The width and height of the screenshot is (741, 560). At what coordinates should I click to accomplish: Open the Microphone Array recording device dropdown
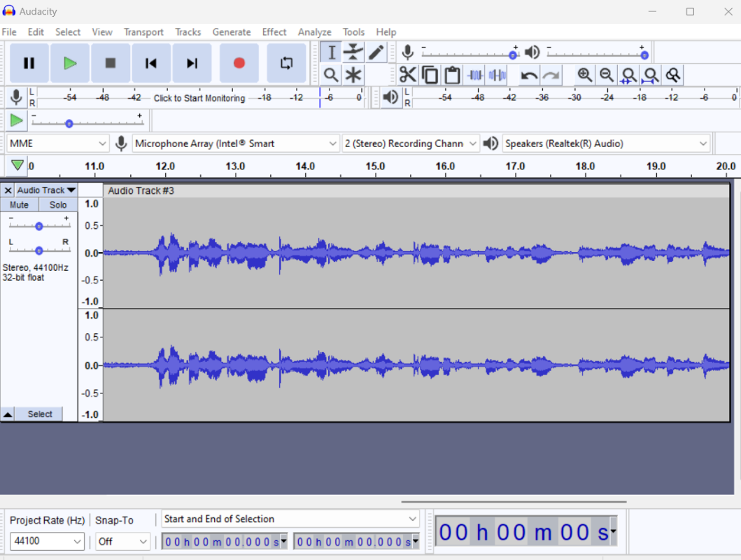[235, 143]
